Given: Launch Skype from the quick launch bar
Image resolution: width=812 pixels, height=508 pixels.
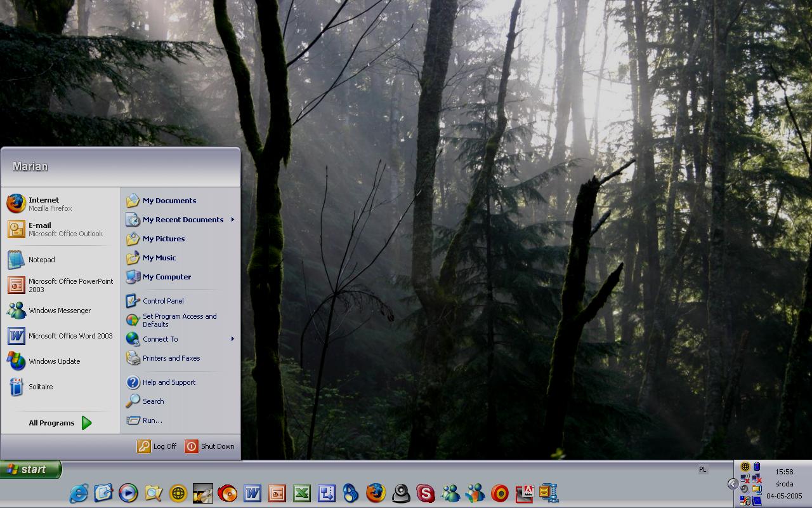Looking at the screenshot, I should (425, 493).
